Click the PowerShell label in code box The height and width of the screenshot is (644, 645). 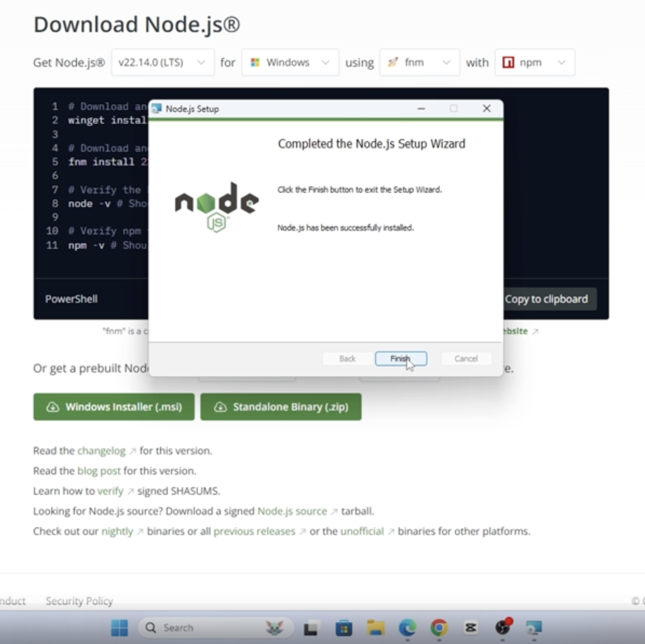tap(72, 299)
